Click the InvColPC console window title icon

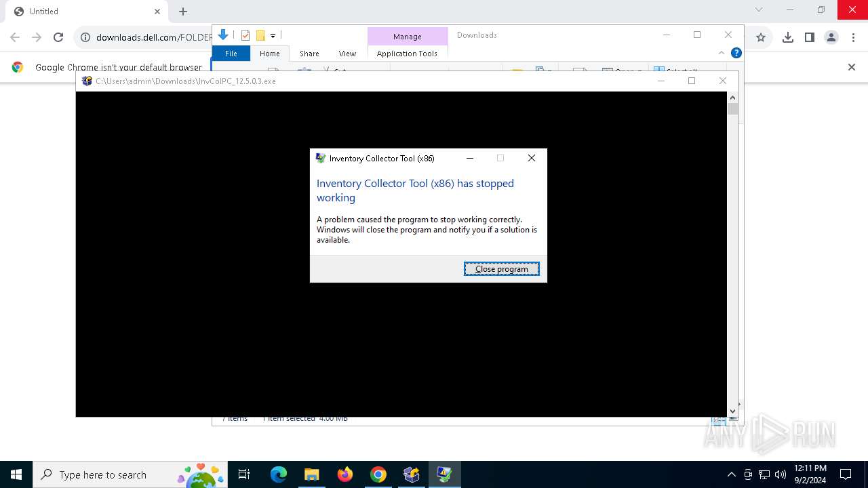[x=87, y=81]
